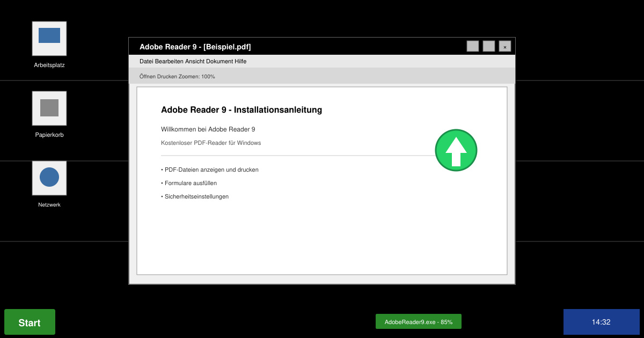Minimize the Adobe Reader 9 window
The image size is (644, 338).
coord(473,46)
